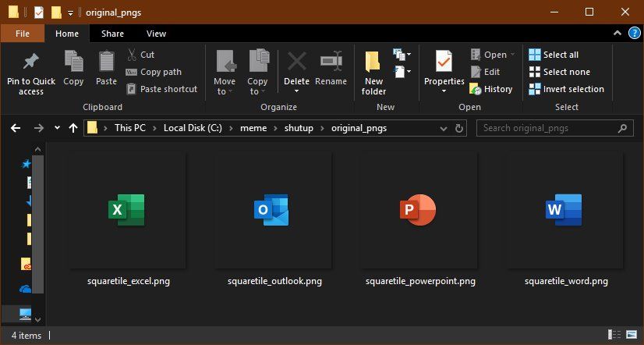Click navigation pane scroll down arrow
The image size is (644, 345).
click(37, 319)
